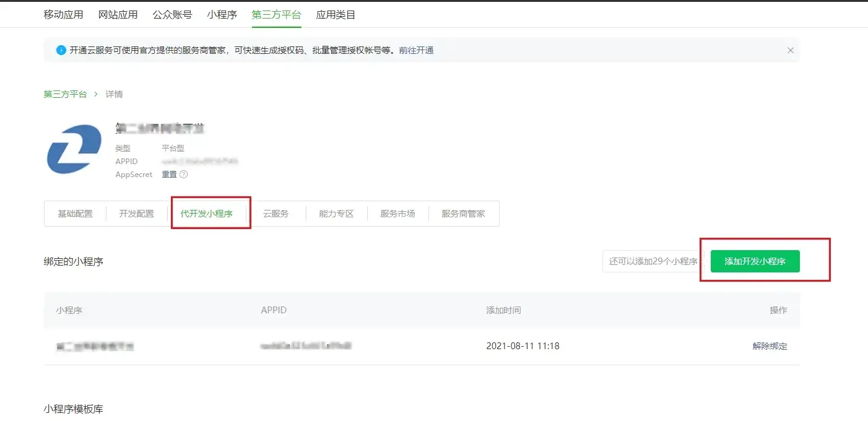Viewport: 868px width, 421px height.
Task: Select the 小程序 top navigation tab
Action: (222, 14)
